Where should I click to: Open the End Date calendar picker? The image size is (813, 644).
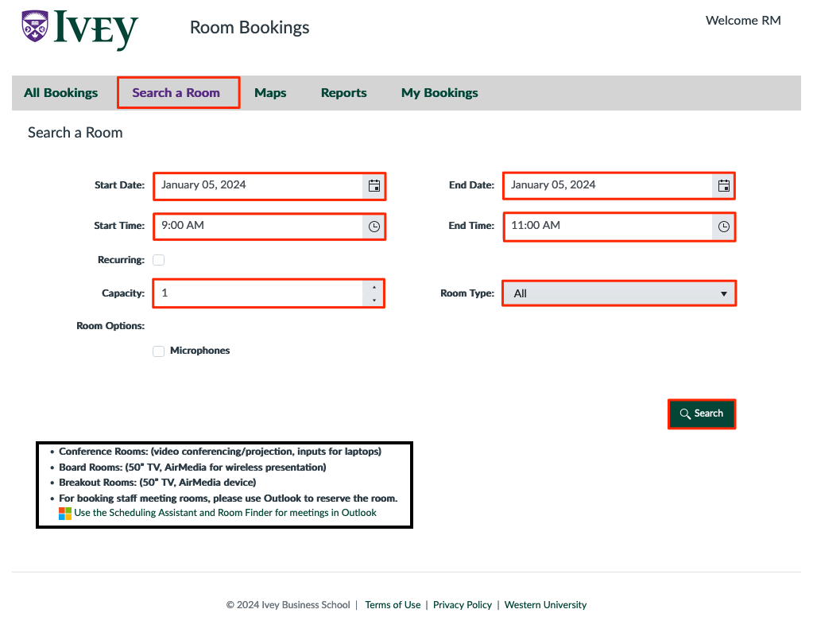723,186
